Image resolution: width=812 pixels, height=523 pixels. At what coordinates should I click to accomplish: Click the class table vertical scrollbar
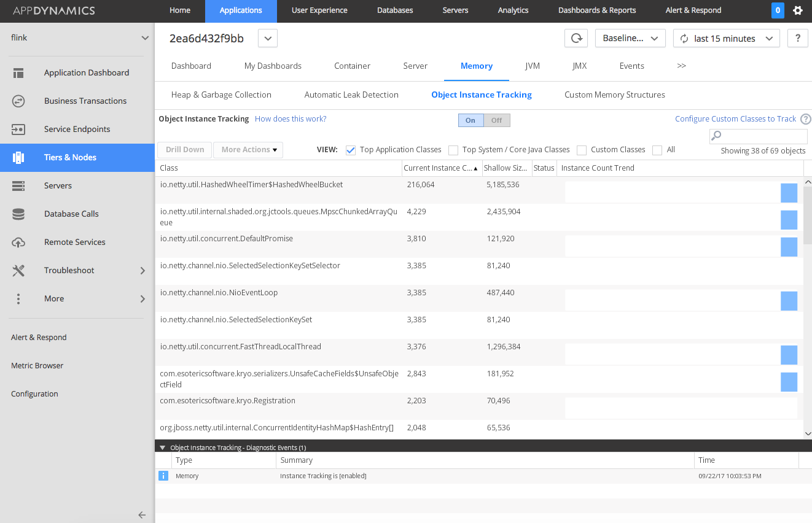click(x=808, y=215)
